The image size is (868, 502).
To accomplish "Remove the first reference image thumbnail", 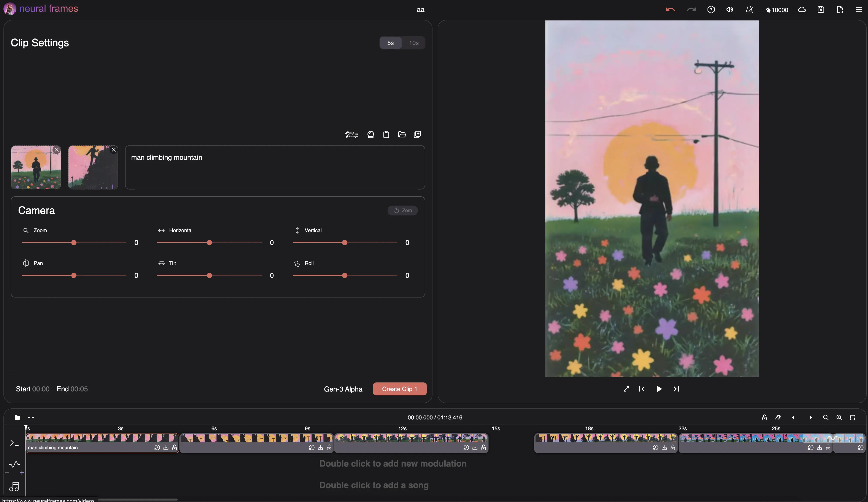I will click(x=56, y=150).
